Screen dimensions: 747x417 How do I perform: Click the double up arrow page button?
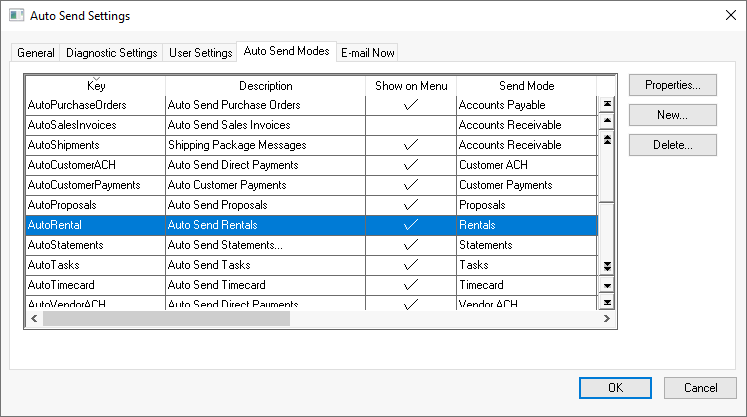click(x=606, y=139)
